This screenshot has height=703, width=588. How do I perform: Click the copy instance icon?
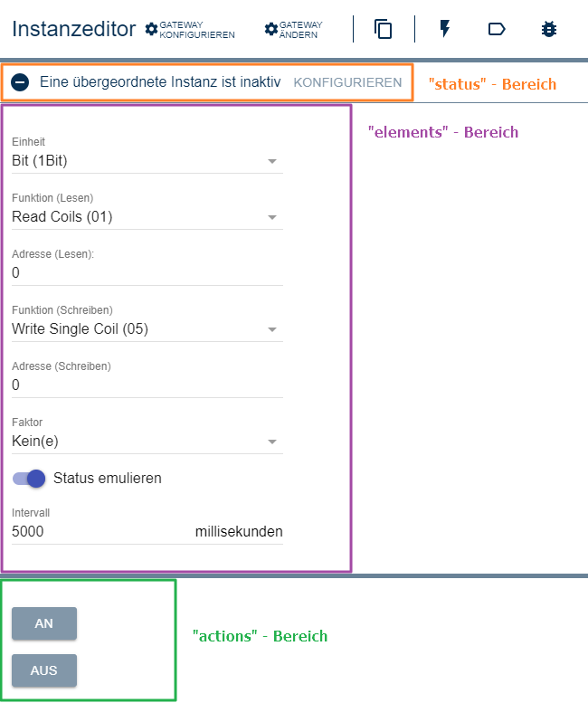(x=384, y=29)
